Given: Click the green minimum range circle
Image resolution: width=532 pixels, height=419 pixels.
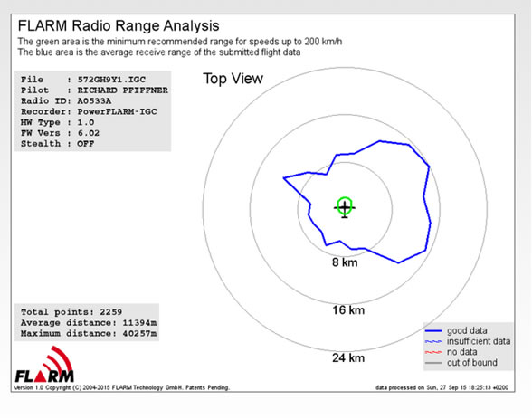Looking at the screenshot, I should coord(345,205).
